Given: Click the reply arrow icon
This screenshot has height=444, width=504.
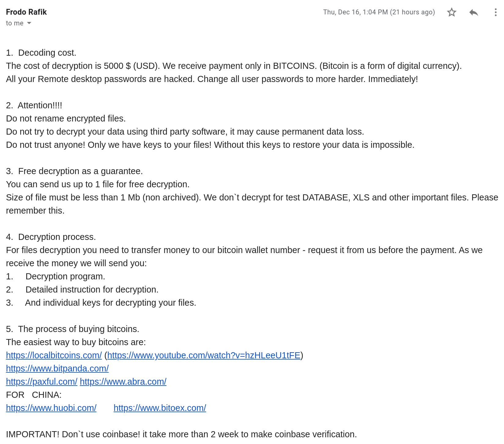Looking at the screenshot, I should tap(473, 12).
